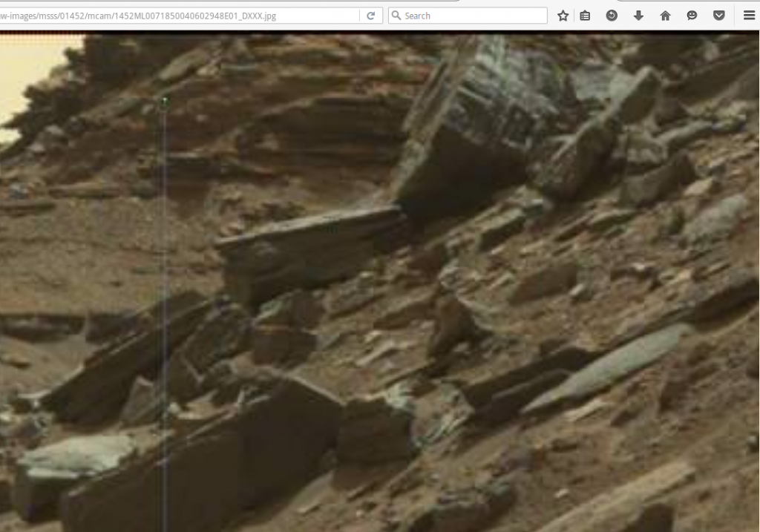Bookmark this page with the star icon
This screenshot has height=532, width=760.
(563, 16)
